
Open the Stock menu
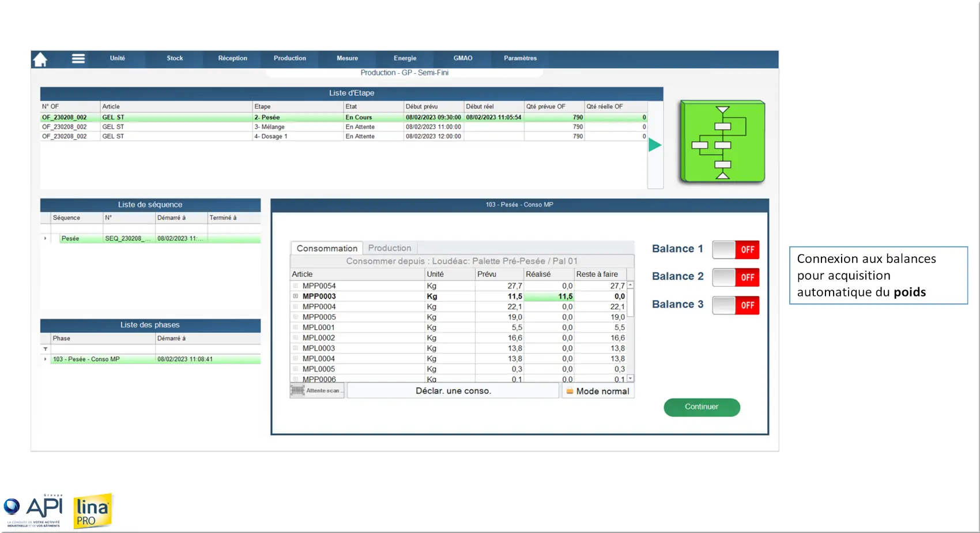pyautogui.click(x=175, y=58)
